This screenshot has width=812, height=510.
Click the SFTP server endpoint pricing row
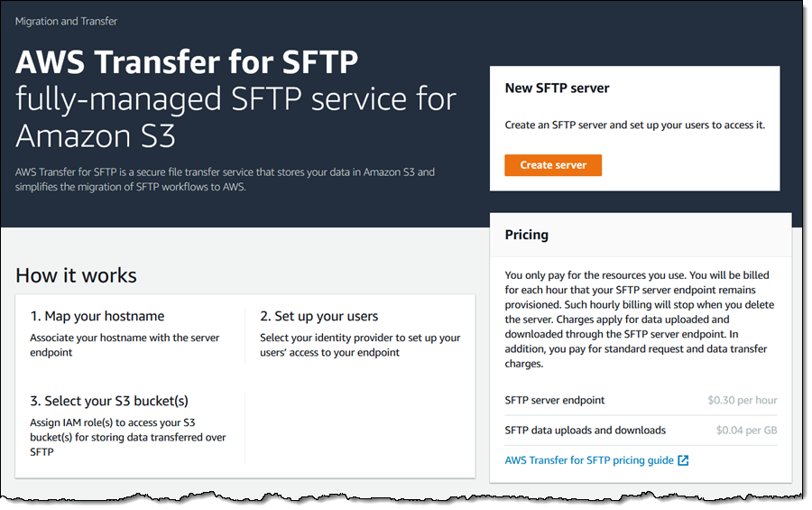641,400
